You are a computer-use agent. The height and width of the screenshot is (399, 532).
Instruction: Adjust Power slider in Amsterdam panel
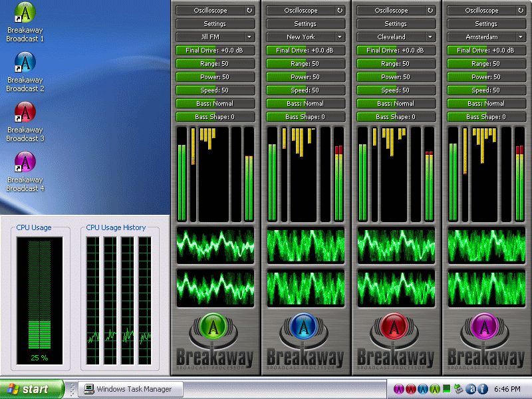(487, 76)
